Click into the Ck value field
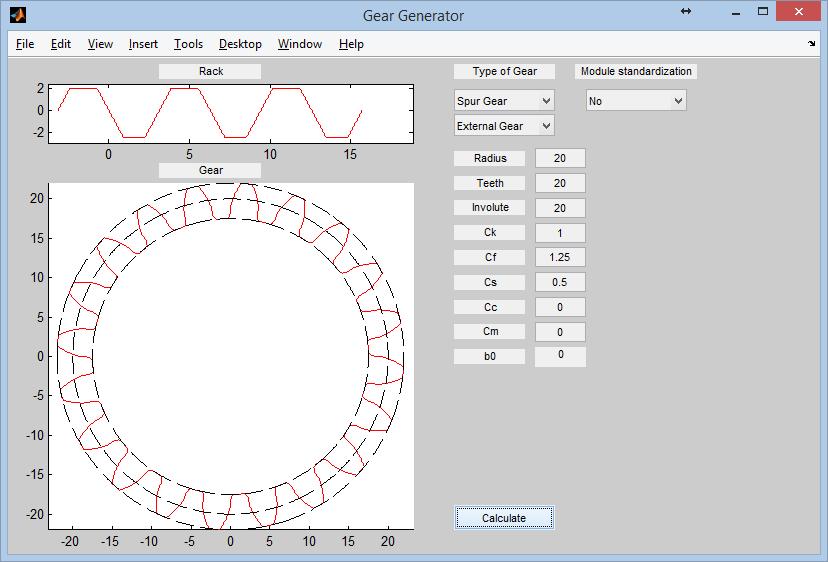The image size is (828, 562). coord(560,232)
